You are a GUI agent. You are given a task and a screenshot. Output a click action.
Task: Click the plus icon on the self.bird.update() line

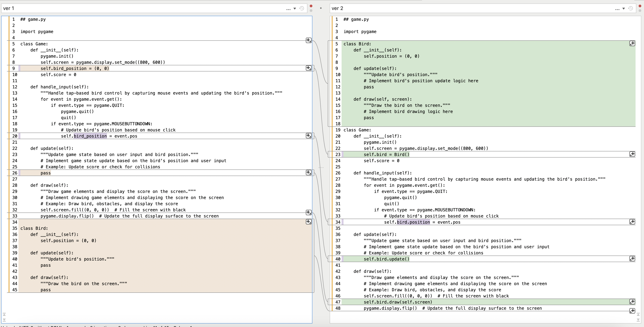pos(632,258)
